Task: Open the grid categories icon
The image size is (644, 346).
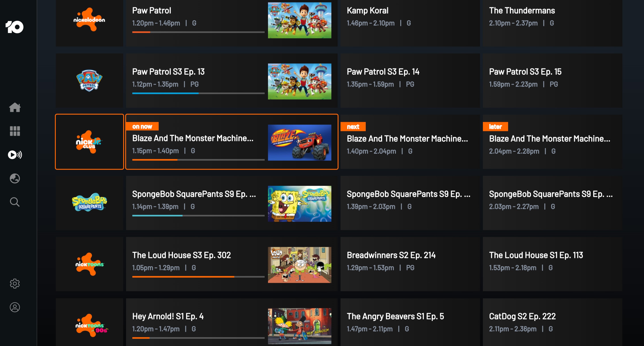Action: 15,131
